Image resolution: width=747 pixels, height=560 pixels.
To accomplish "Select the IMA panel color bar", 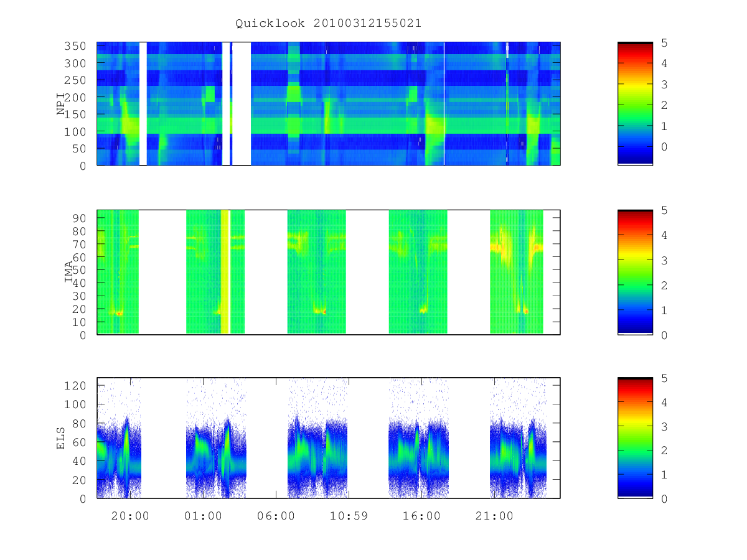I will click(635, 273).
